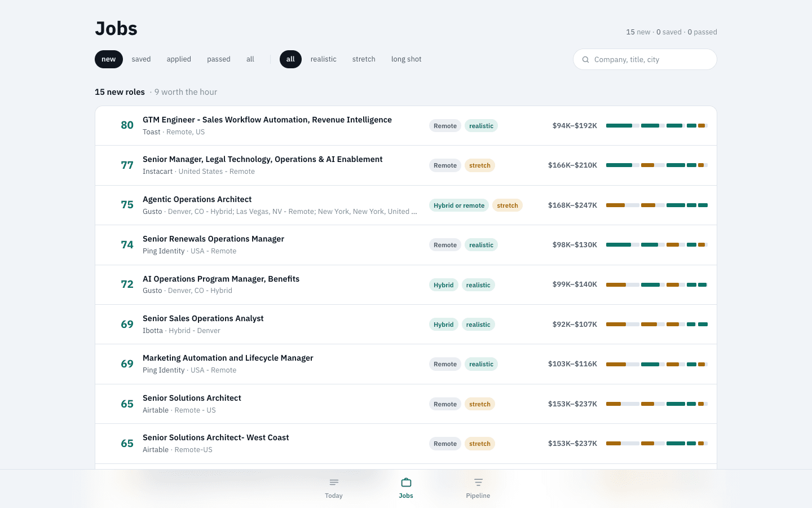Select the dark 'all' fit filter
Screen dimensions: 812x508
coord(290,59)
